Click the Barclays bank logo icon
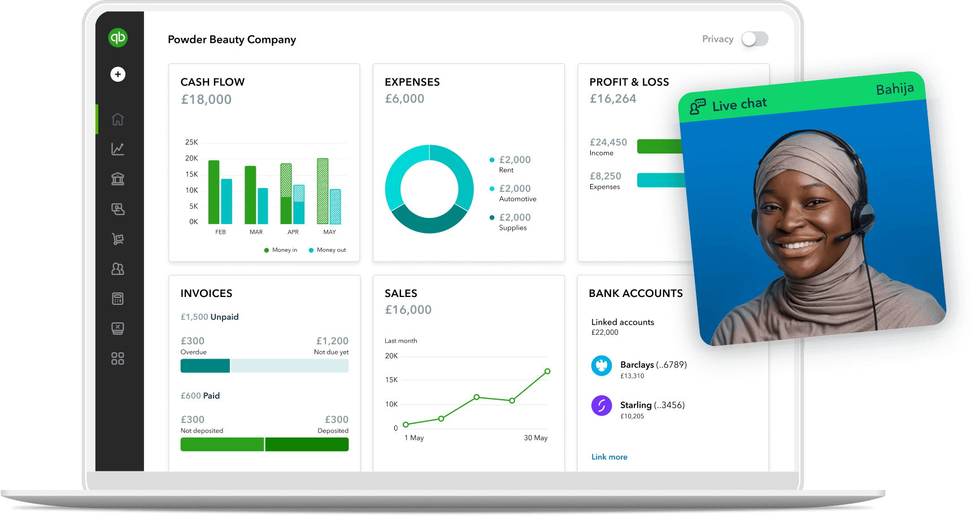The height and width of the screenshot is (516, 980). tap(602, 365)
